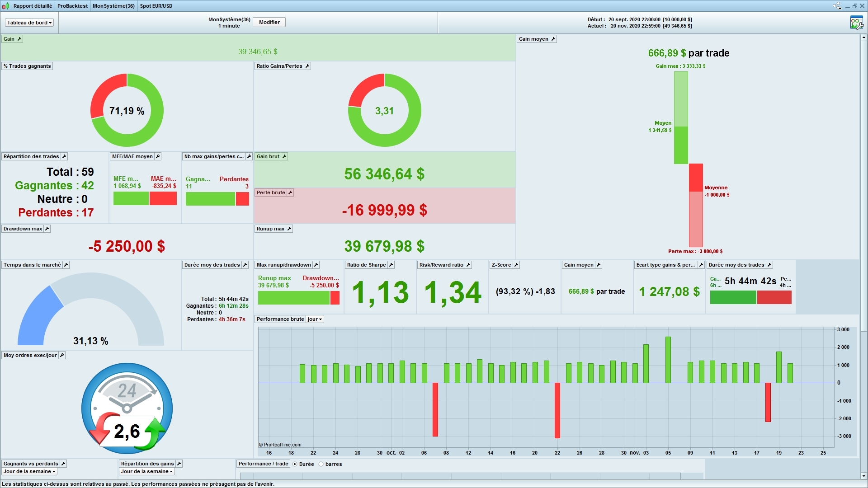Click wrench icon next to Drawdown max
The height and width of the screenshot is (488, 868).
coord(47,229)
